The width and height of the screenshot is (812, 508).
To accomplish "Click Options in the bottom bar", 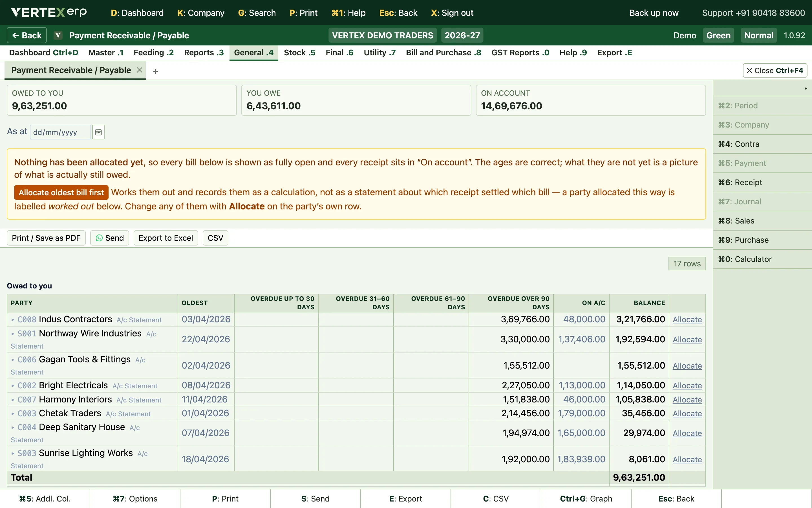I will 135,499.
